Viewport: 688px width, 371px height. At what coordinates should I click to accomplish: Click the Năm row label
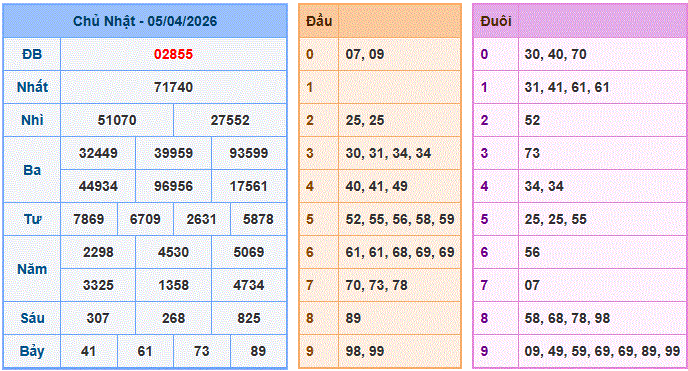[32, 269]
